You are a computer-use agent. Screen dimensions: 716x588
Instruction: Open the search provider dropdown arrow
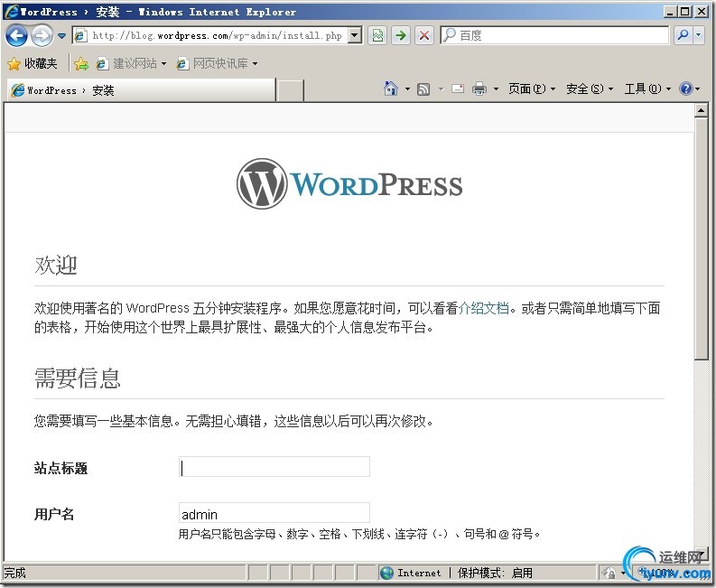coord(699,35)
